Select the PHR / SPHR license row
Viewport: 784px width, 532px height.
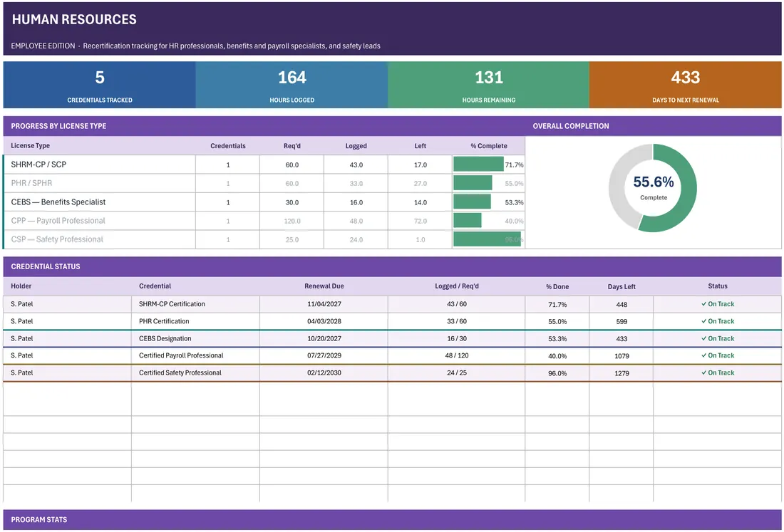tap(264, 183)
